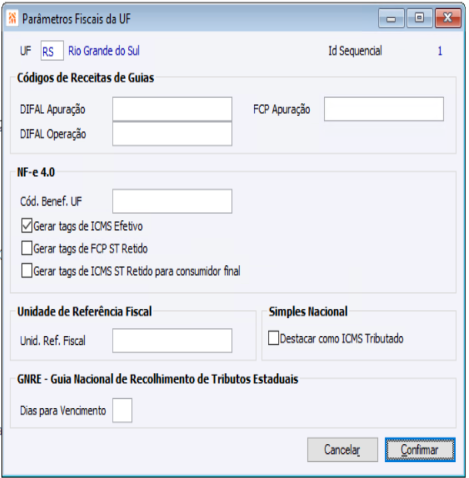Screen dimensions: 469x478
Task: Focus the Cód. Benef. UF field
Action: [x=172, y=201]
